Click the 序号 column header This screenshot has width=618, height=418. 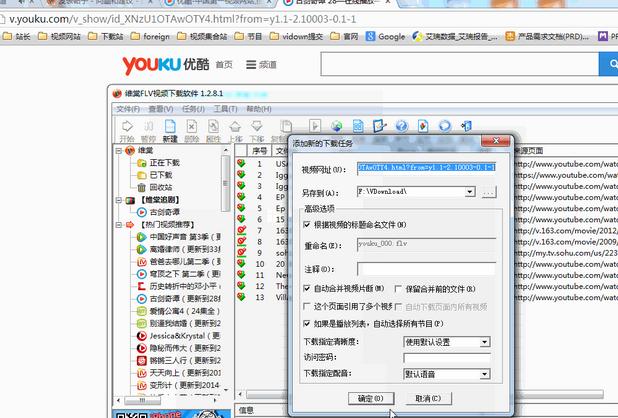click(259, 151)
